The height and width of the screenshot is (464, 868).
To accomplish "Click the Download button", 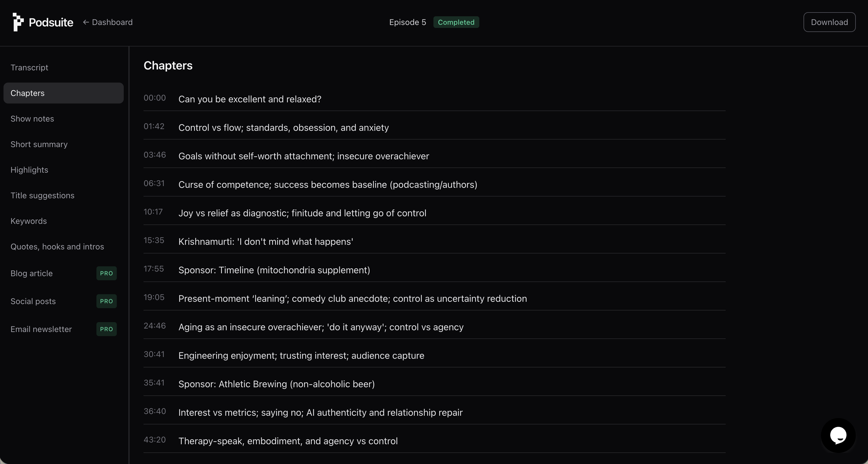I will 830,22.
